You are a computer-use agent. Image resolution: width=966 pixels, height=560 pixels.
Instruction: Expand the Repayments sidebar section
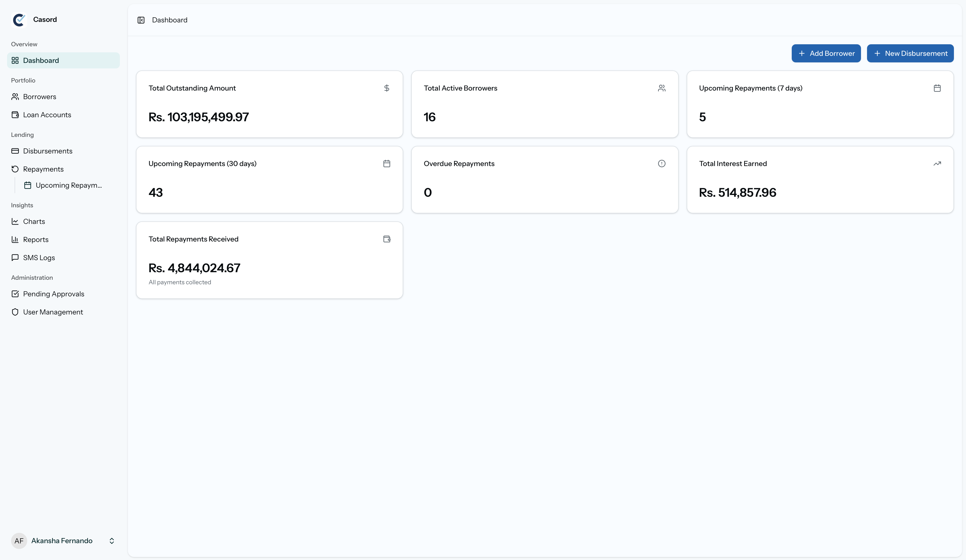point(43,169)
